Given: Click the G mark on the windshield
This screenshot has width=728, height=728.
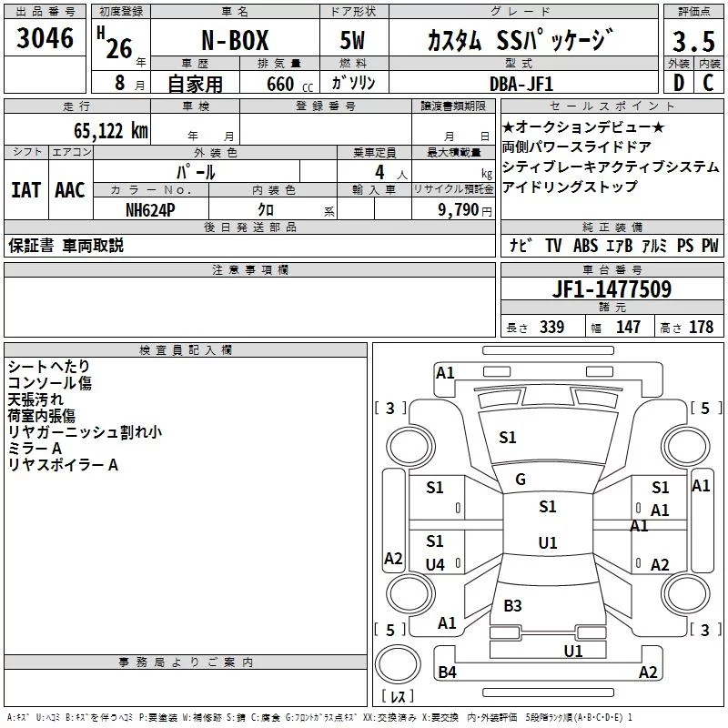Looking at the screenshot, I should pos(521,480).
